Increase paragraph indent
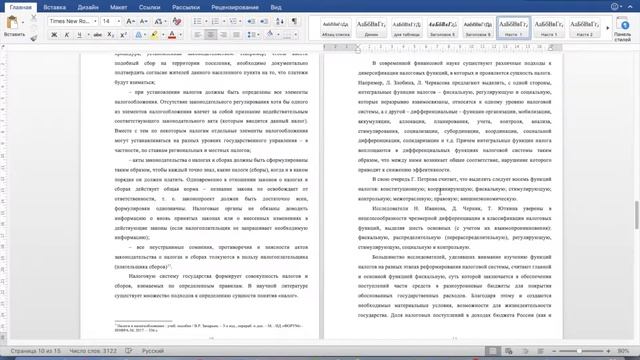640x360 pixels. coord(264,21)
